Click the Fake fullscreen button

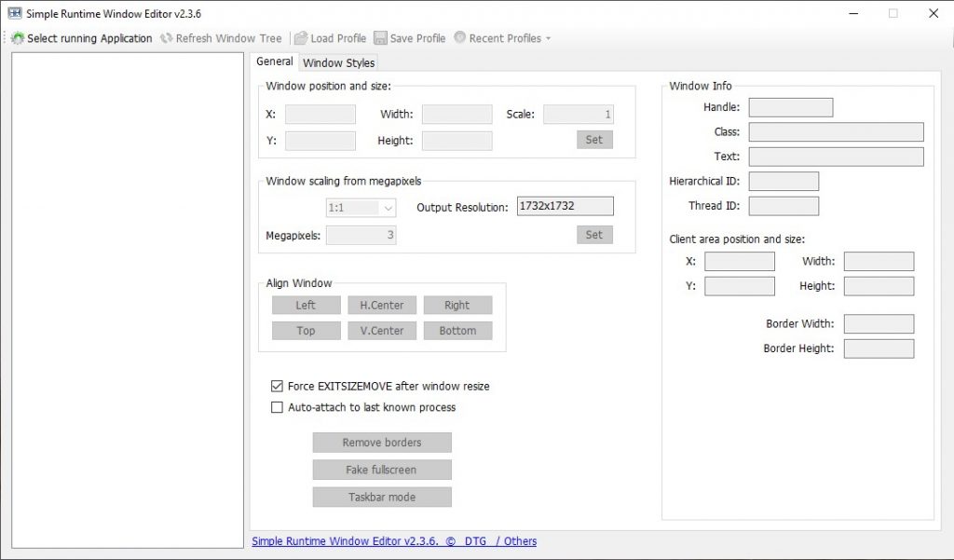pyautogui.click(x=382, y=470)
